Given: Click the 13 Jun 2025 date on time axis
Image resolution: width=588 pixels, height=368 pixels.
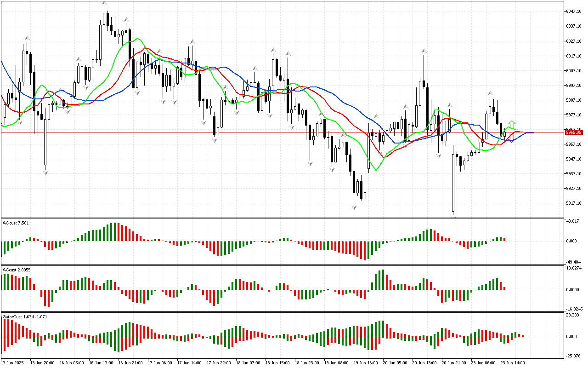Looking at the screenshot, I should click(14, 363).
